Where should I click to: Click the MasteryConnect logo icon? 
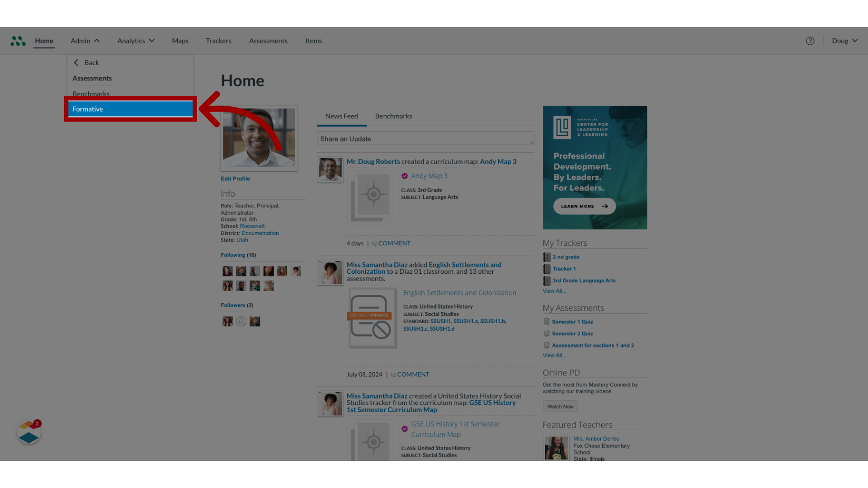(x=17, y=41)
